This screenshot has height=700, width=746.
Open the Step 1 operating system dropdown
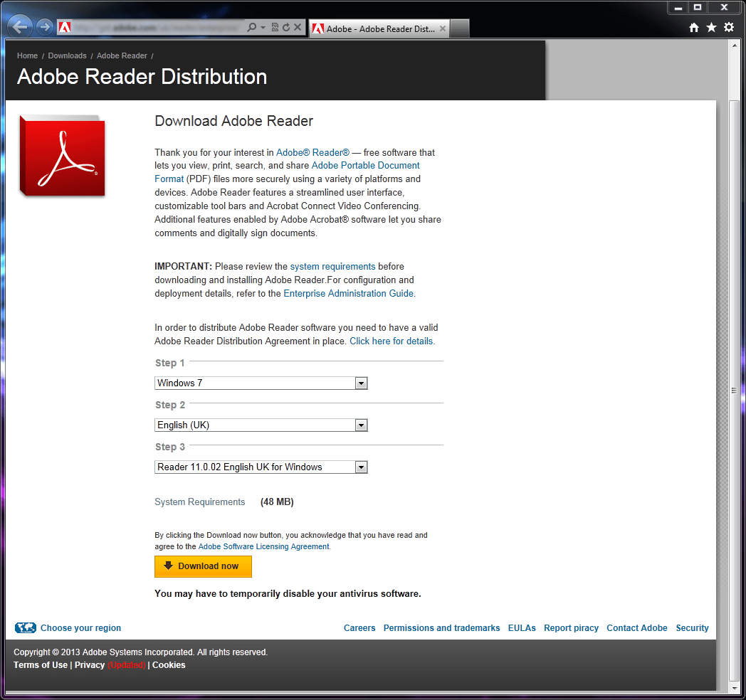coord(361,383)
